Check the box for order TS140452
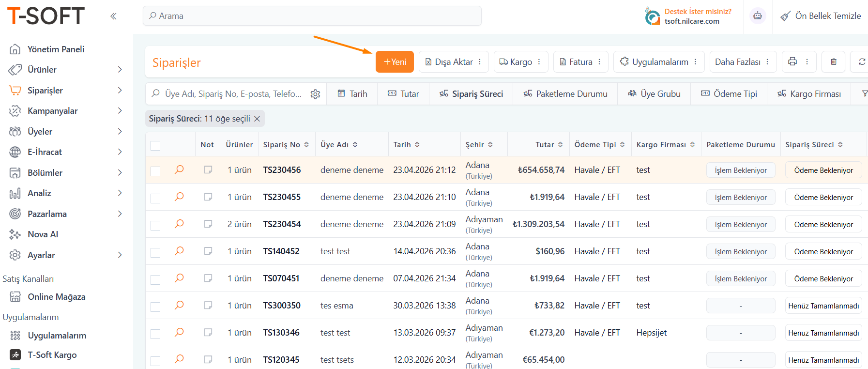 pos(155,252)
